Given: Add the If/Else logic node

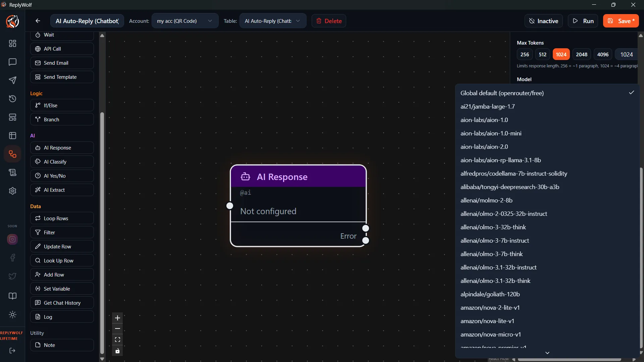Looking at the screenshot, I should (62, 105).
